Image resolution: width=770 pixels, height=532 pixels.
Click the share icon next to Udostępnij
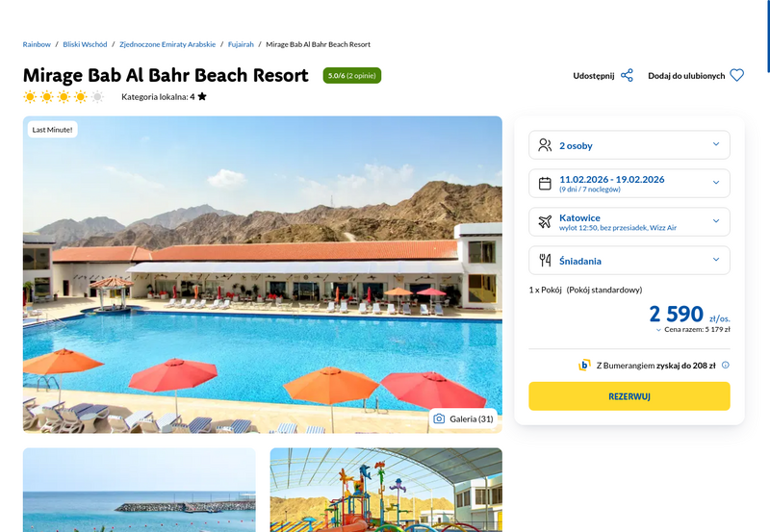coord(627,76)
